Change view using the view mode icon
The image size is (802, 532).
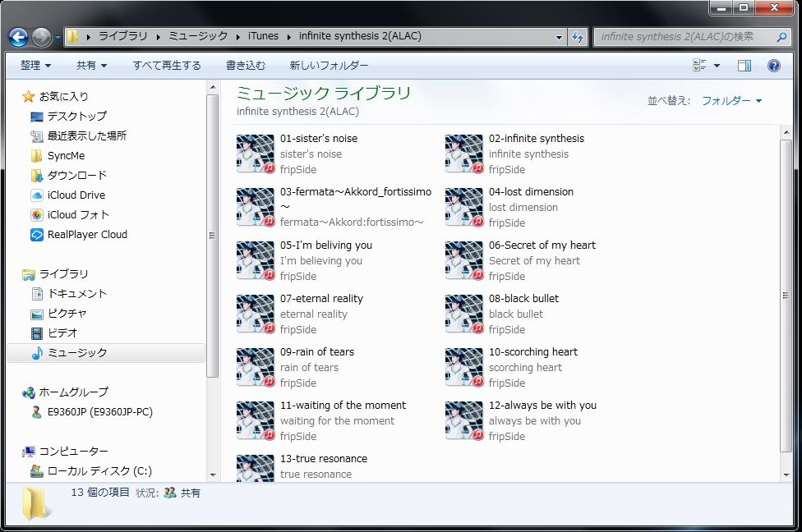pyautogui.click(x=698, y=65)
